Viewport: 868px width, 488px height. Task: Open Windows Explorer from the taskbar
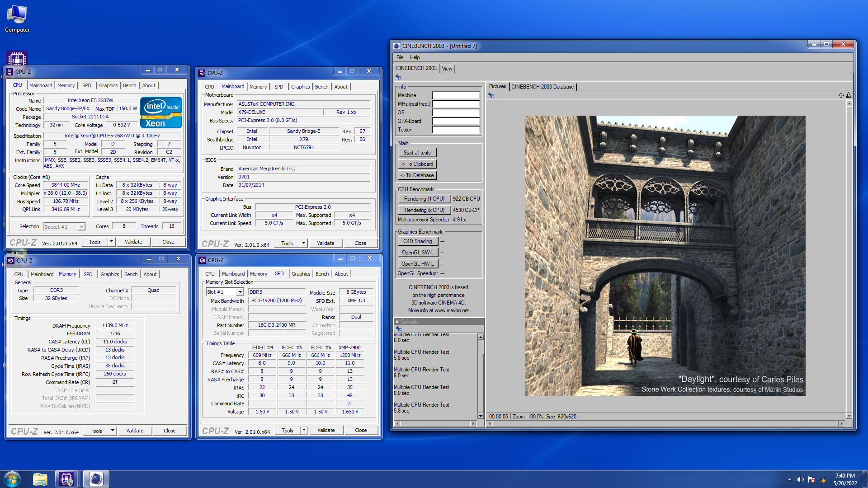pos(40,479)
